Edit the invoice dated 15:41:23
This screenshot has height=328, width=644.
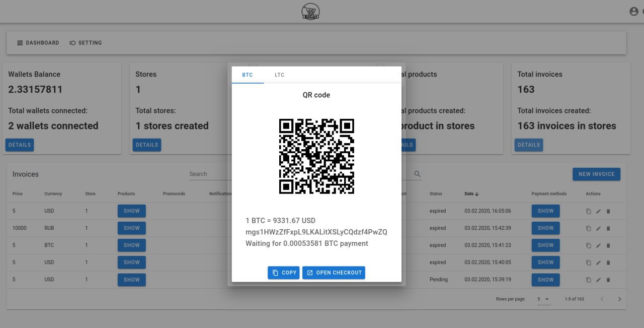point(598,245)
